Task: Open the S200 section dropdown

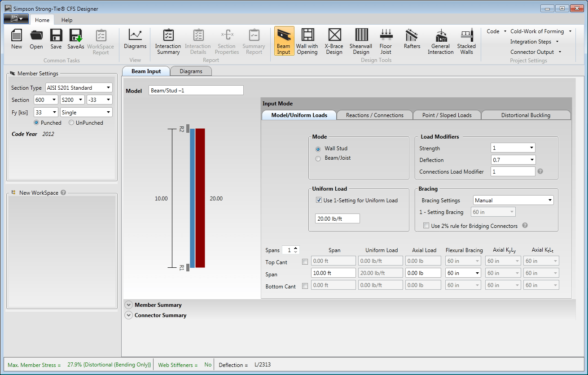Action: 72,100
